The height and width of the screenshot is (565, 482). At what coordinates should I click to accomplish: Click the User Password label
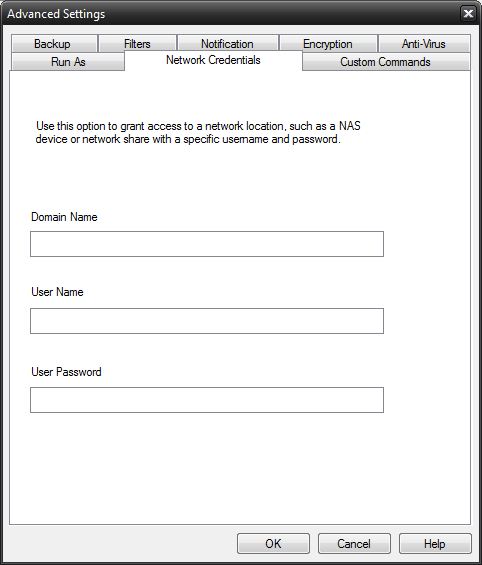pos(66,372)
